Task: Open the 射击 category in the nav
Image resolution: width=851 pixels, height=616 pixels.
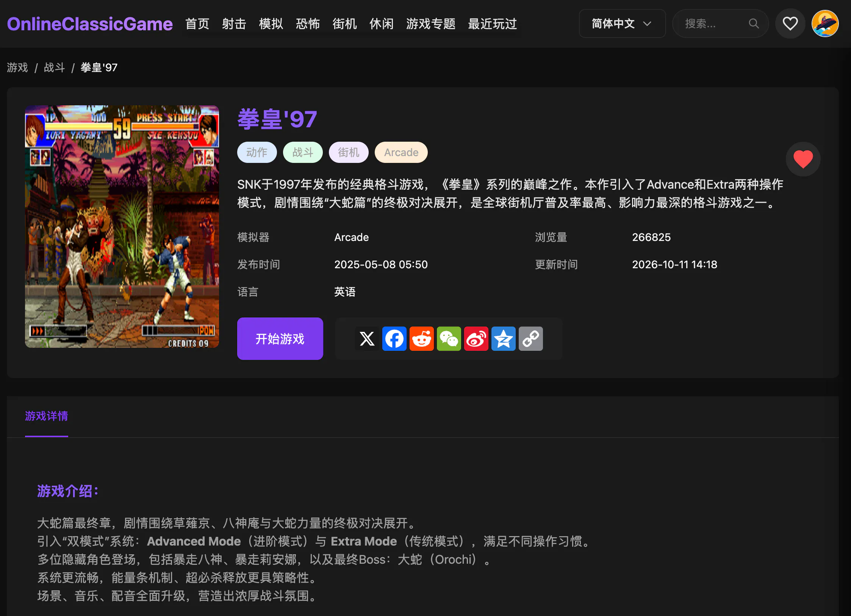Action: pos(234,24)
